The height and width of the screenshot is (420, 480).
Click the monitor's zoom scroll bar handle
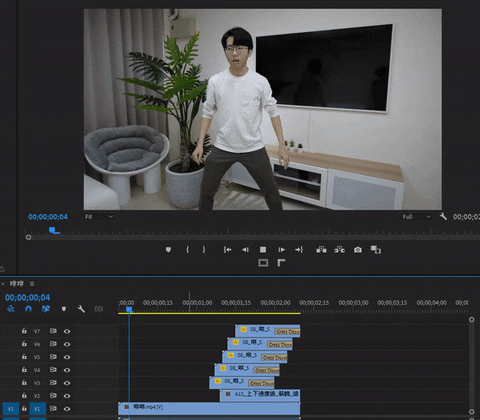tap(28, 237)
